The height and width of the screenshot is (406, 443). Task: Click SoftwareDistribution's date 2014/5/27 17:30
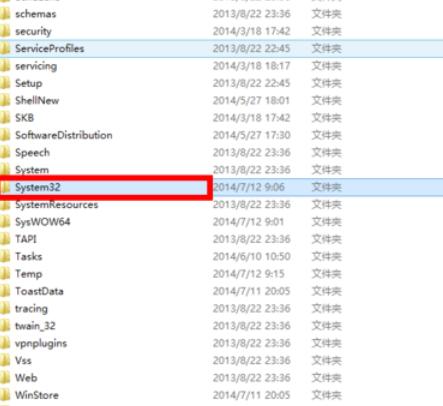tap(252, 135)
